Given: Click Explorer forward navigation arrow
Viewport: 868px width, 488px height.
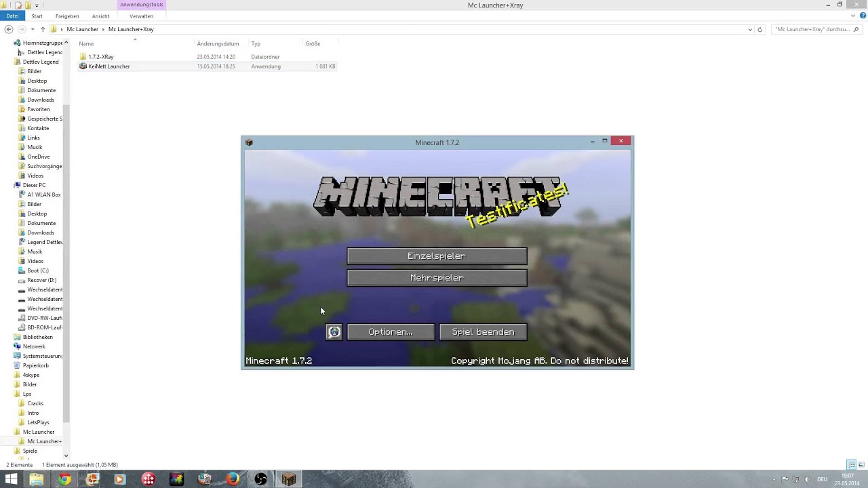Looking at the screenshot, I should click(22, 29).
